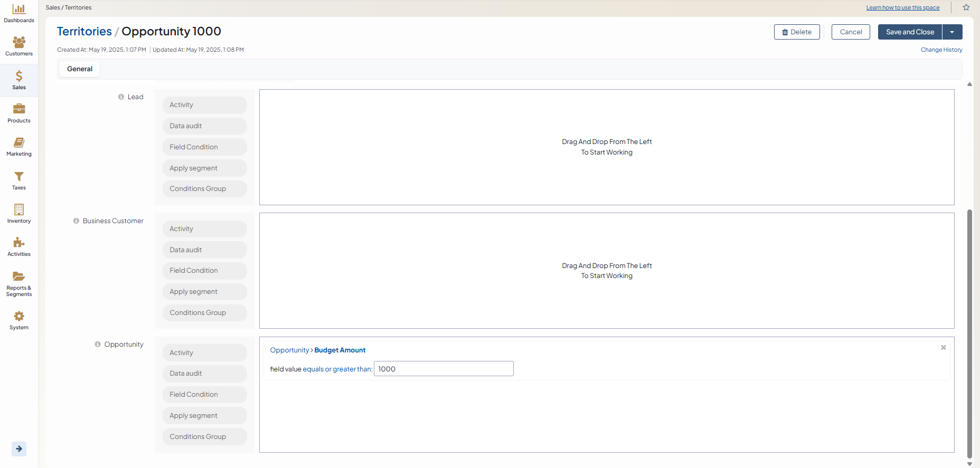Viewport: 980px width, 468px height.
Task: Click the budget amount value field
Action: coord(444,369)
